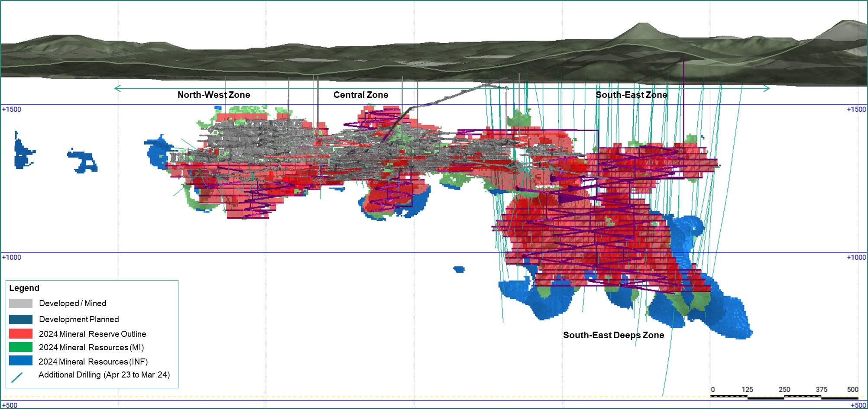This screenshot has width=868, height=410.
Task: Select the South-East Zone label
Action: pos(632,94)
